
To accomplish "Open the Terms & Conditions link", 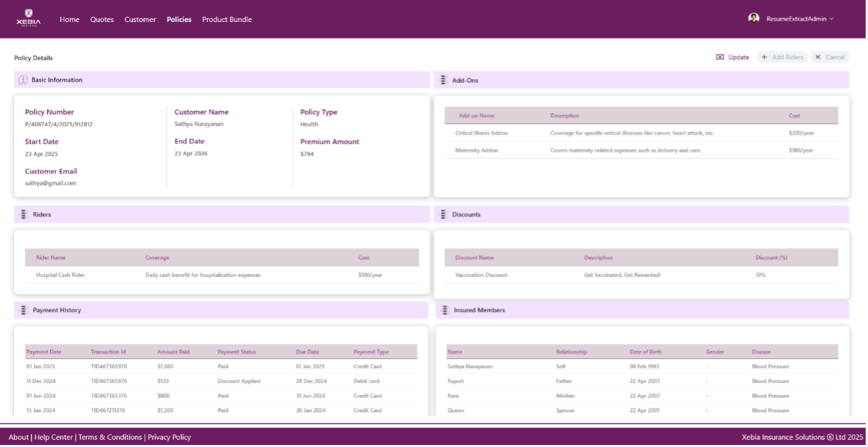I will click(110, 437).
